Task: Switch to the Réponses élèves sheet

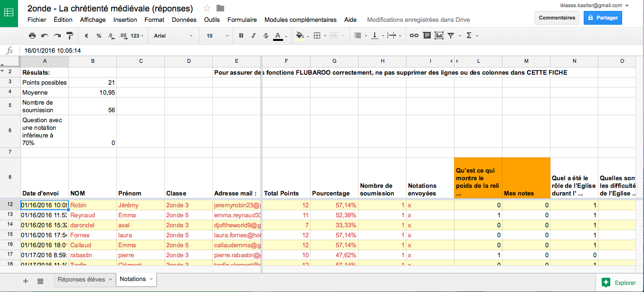Action: (81, 279)
